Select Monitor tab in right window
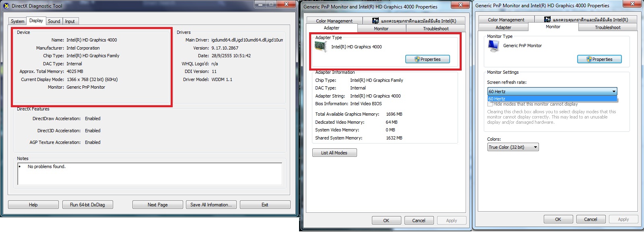 pos(553,27)
